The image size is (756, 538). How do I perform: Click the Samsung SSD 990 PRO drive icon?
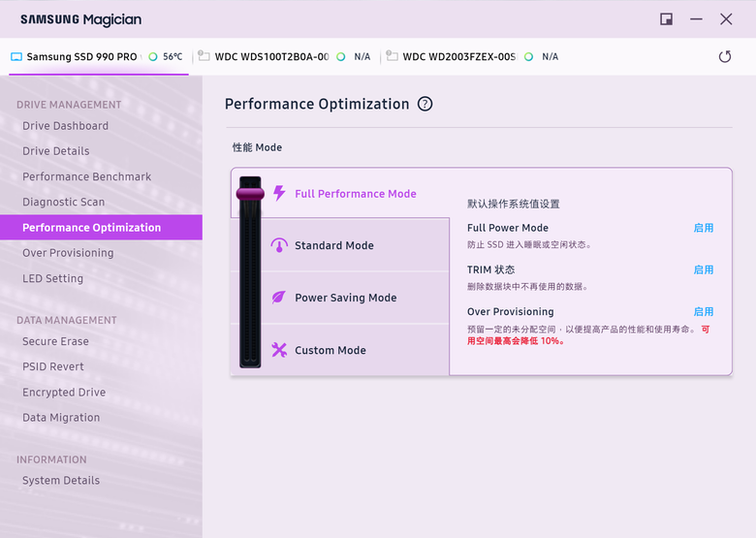click(x=16, y=57)
